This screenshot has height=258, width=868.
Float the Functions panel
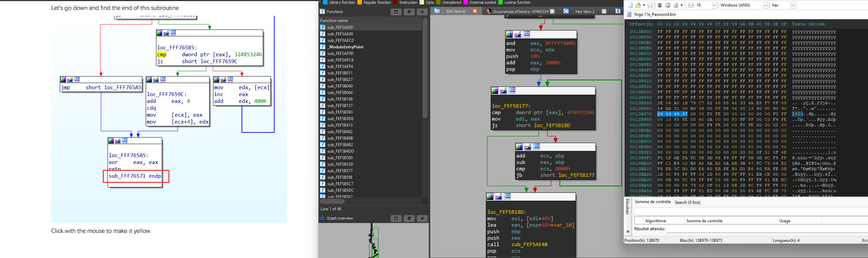click(x=409, y=12)
